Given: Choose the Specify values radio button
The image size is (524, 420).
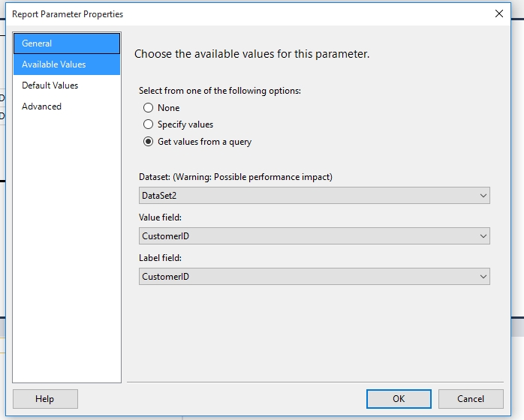Looking at the screenshot, I should (x=148, y=124).
